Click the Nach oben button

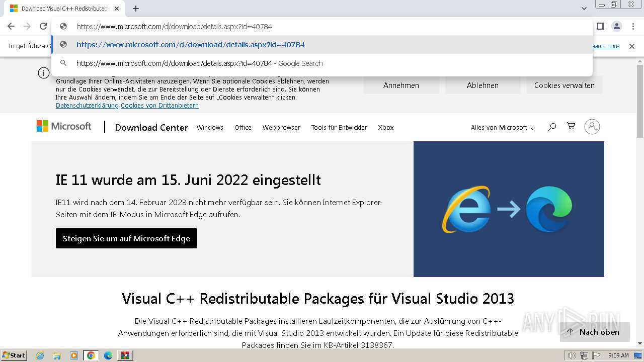595,332
